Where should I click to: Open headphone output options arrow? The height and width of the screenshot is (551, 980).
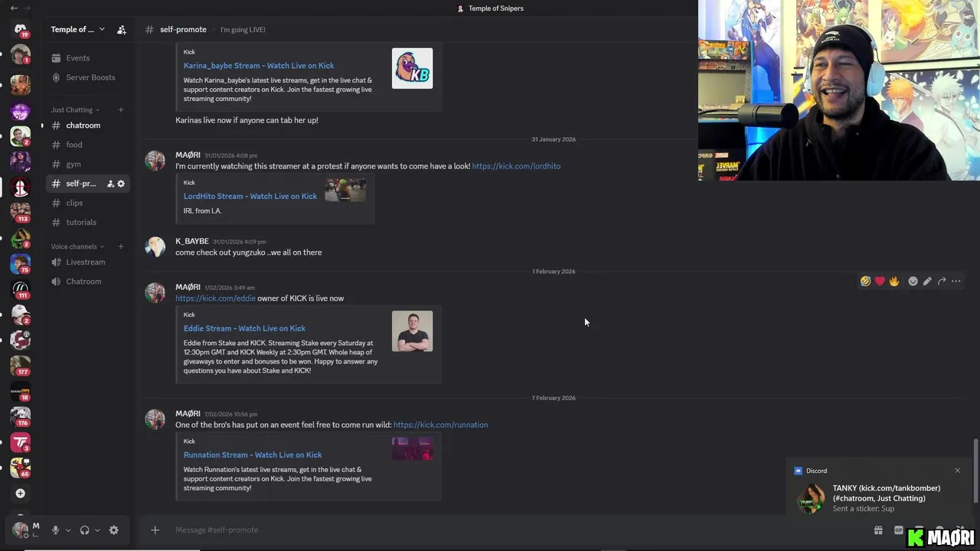click(97, 530)
